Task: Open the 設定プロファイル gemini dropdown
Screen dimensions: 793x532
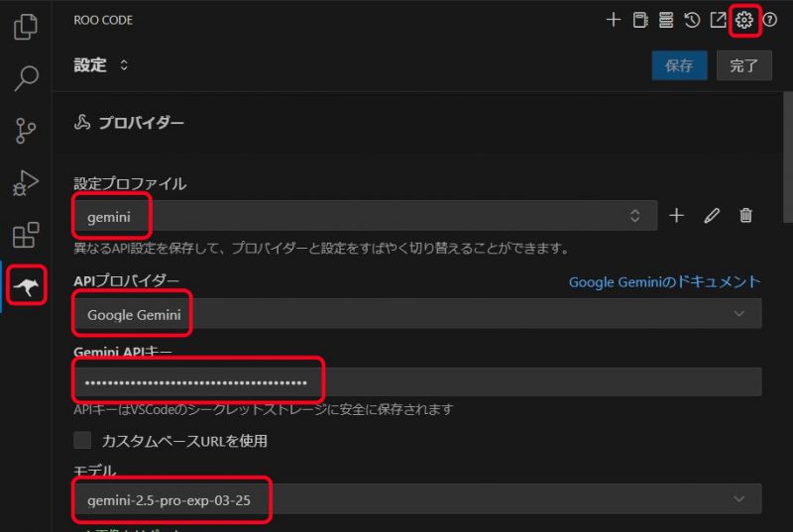Action: [x=366, y=216]
